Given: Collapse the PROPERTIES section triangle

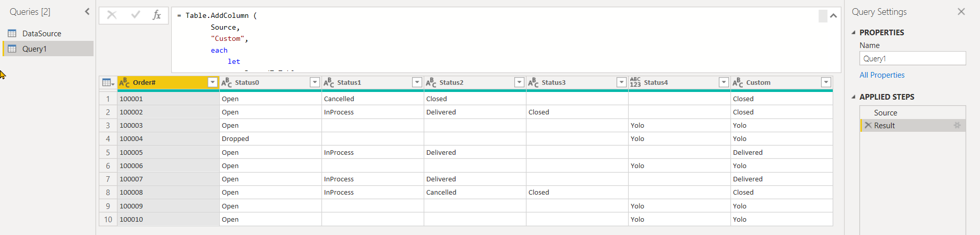Looking at the screenshot, I should coord(853,33).
